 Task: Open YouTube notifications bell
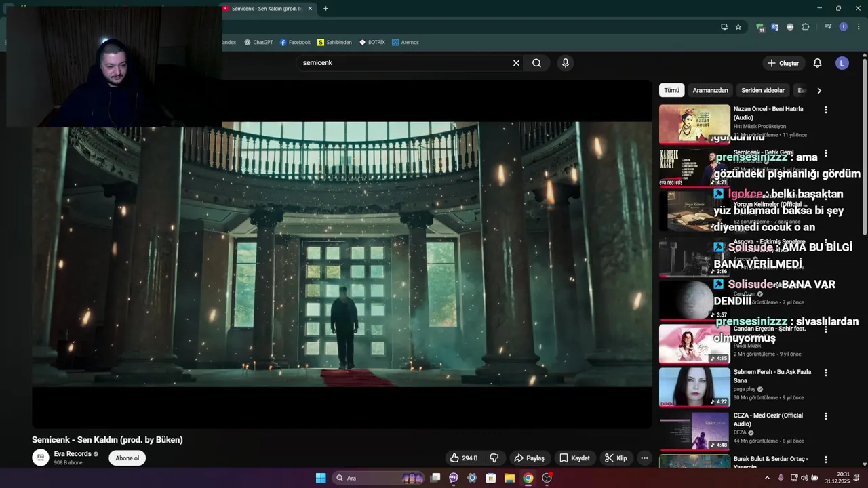(817, 63)
